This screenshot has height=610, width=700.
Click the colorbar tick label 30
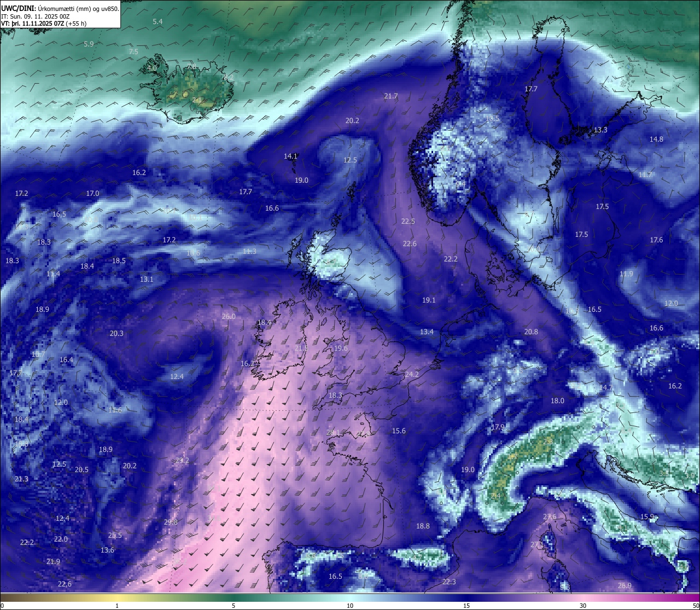coord(583,606)
